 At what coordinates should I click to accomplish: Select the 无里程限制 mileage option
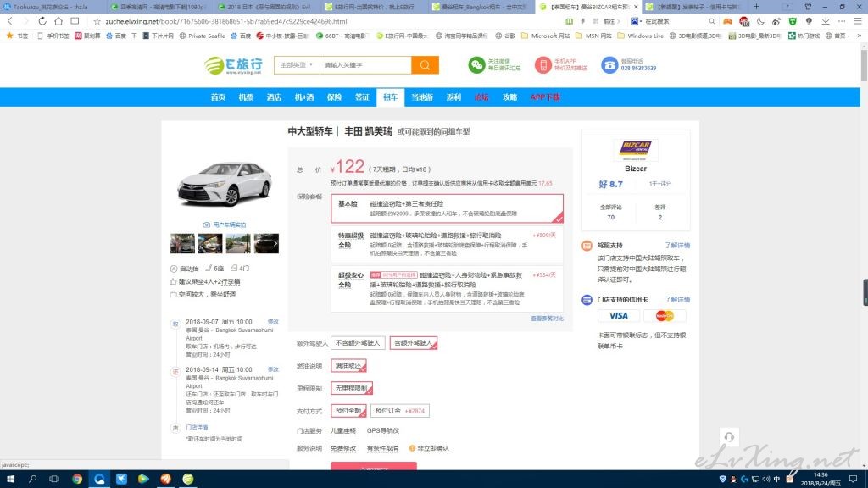point(352,388)
